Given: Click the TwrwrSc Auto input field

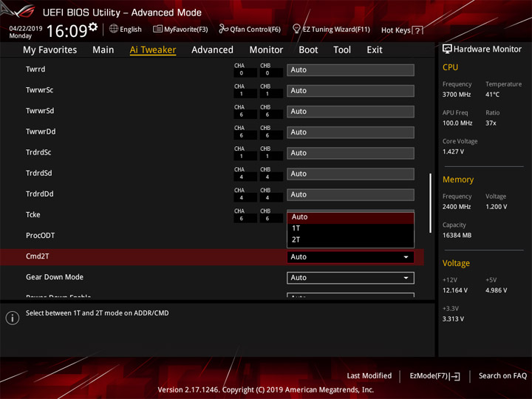Looking at the screenshot, I should point(350,91).
